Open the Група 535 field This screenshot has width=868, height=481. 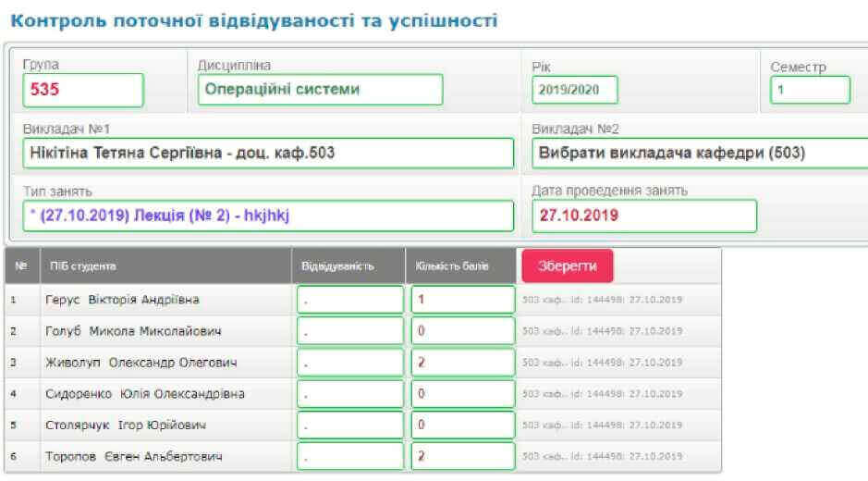click(x=83, y=90)
